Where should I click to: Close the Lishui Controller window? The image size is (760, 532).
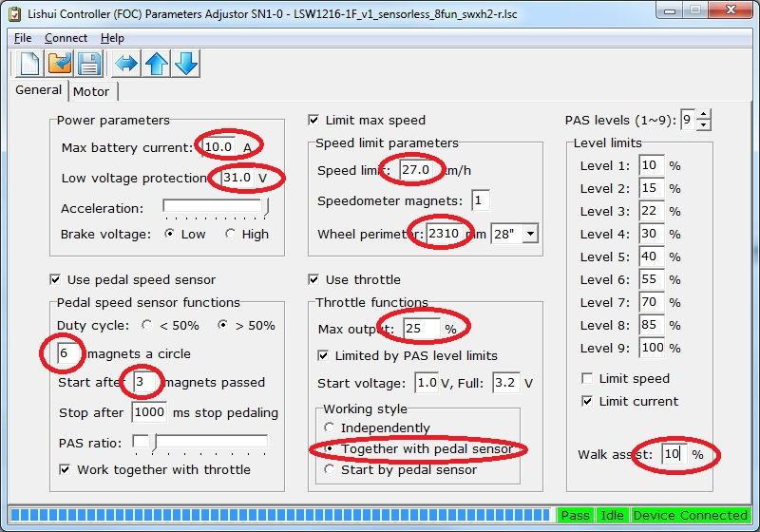point(731,10)
